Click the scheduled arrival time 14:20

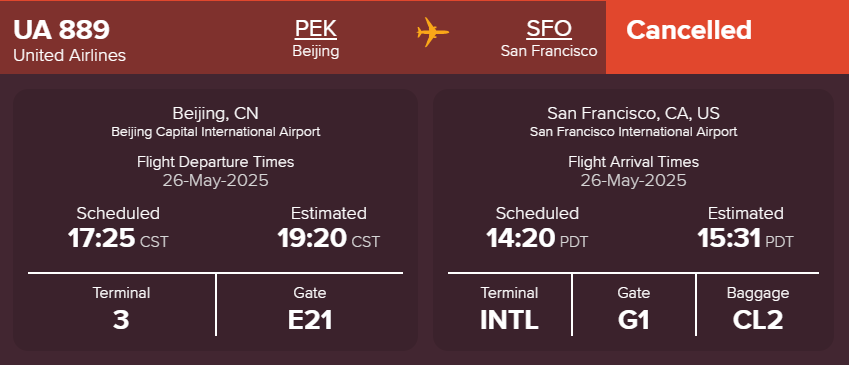(521, 238)
